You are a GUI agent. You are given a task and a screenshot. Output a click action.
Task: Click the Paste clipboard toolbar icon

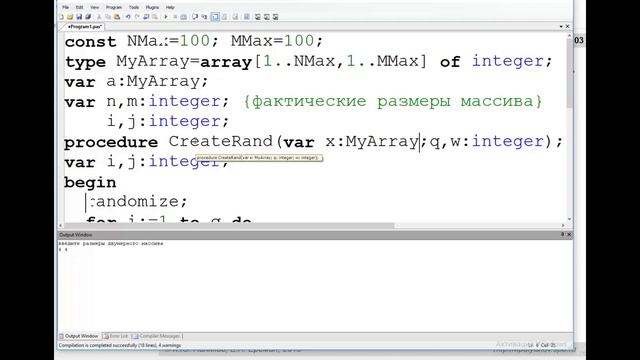(117, 17)
